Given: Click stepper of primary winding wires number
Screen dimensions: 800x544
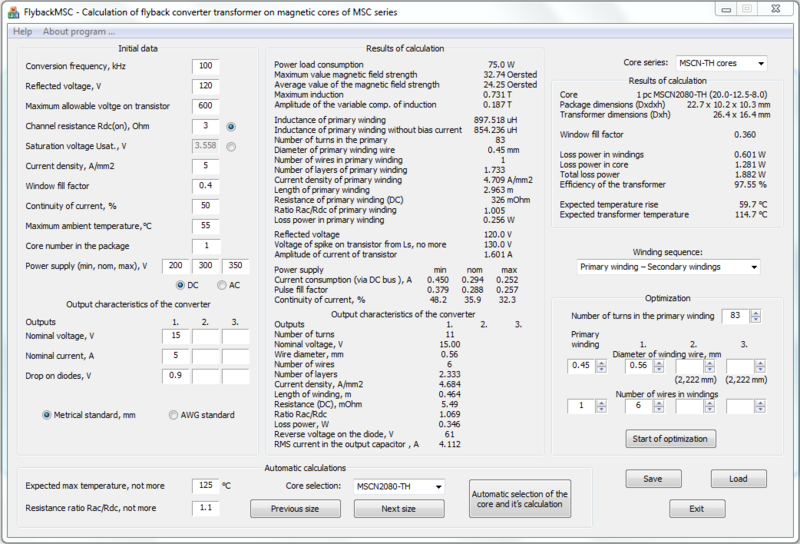Looking at the screenshot, I should coord(602,406).
